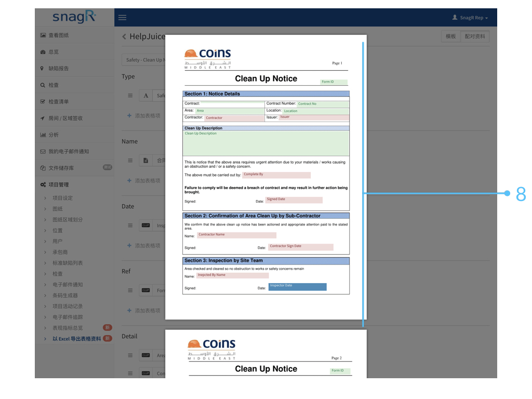Click the image icon beside 查看图纸

click(43, 35)
